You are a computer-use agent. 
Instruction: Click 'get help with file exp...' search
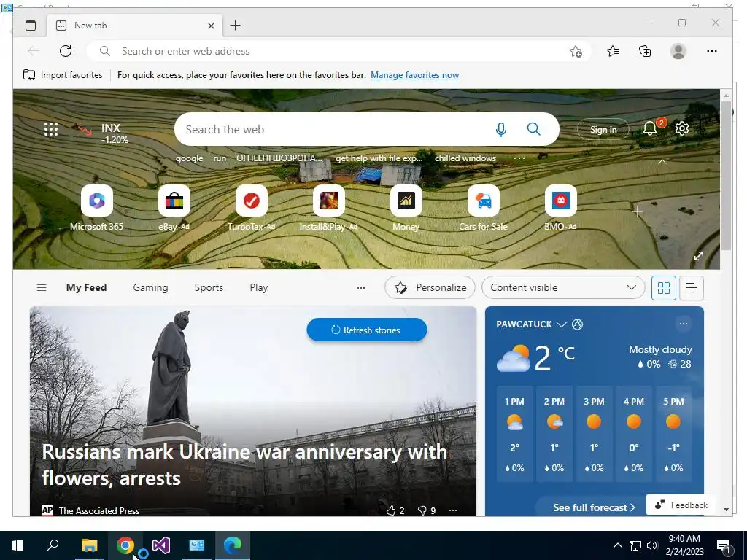[x=379, y=158]
